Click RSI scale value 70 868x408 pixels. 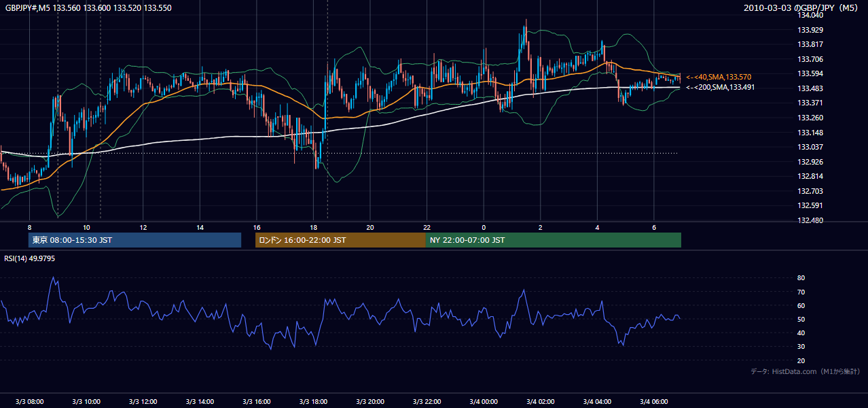coord(801,292)
